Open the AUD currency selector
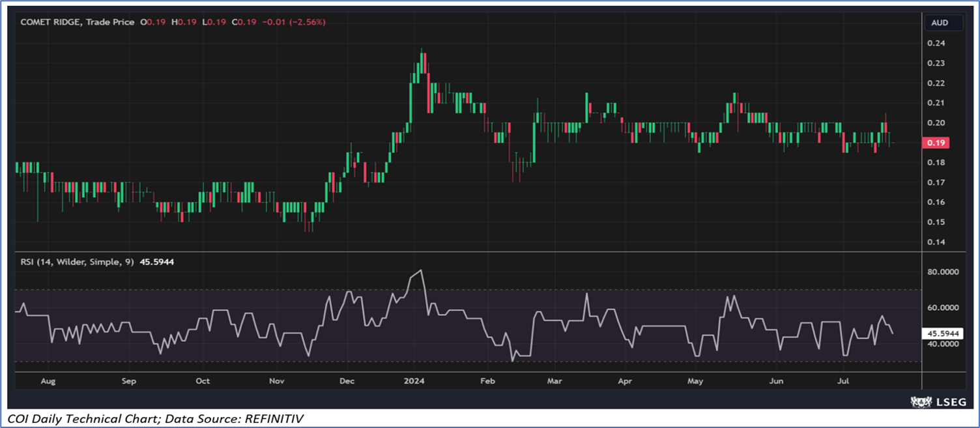The image size is (980, 428). pos(939,23)
